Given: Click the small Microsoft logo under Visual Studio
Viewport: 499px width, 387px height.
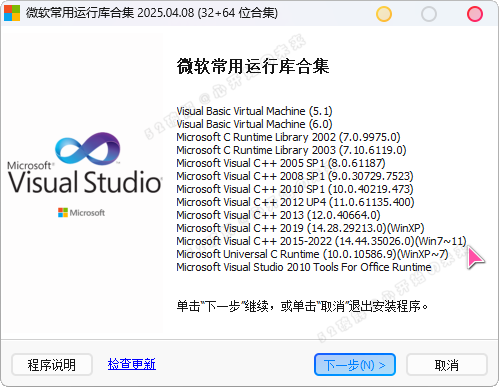Looking at the screenshot, I should (81, 212).
